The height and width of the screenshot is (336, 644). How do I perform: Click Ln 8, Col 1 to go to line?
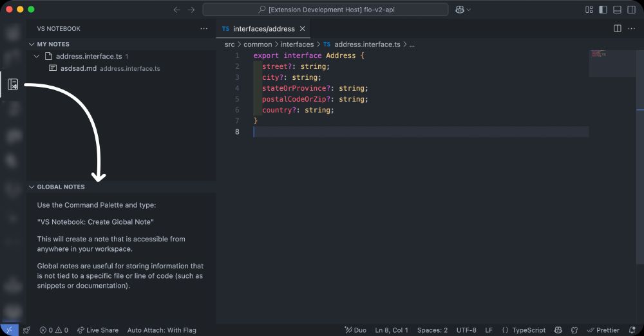[392, 330]
